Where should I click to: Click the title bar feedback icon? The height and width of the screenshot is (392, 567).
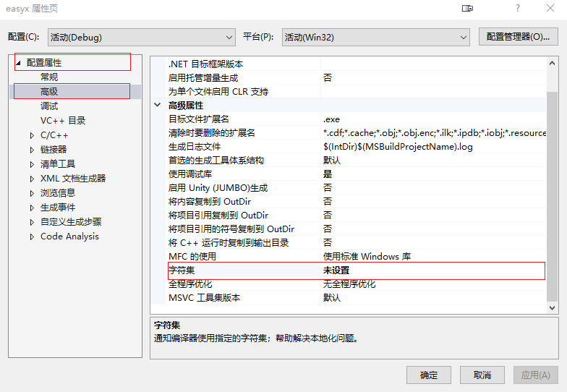coord(467,8)
